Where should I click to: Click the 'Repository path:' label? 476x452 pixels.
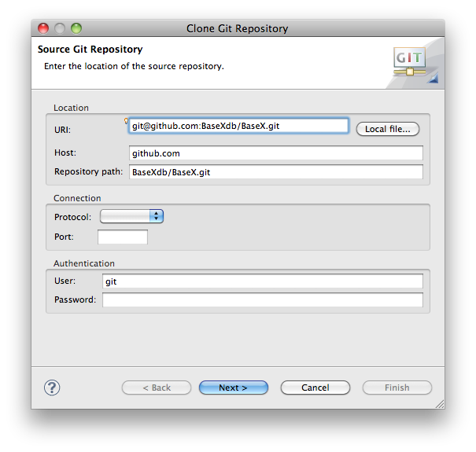pos(89,171)
